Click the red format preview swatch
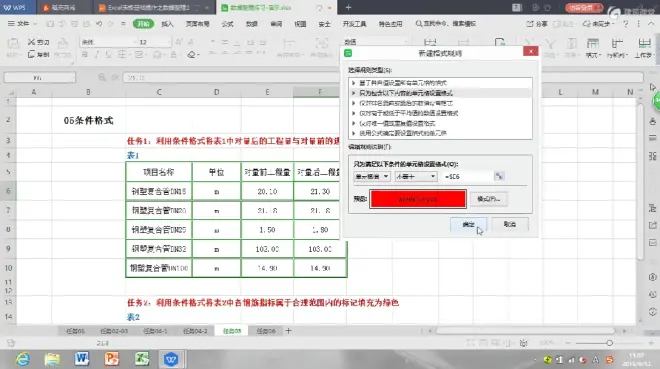 (x=418, y=199)
